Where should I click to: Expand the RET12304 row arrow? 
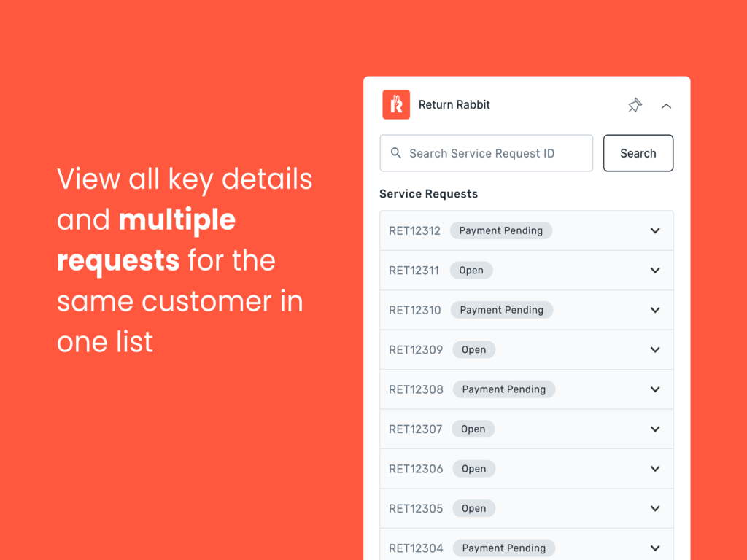click(x=655, y=548)
